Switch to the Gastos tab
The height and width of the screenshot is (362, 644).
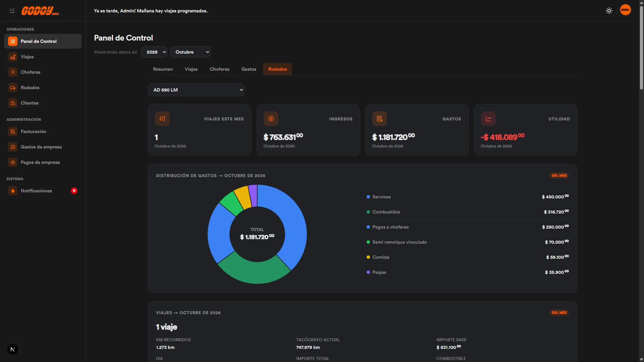coord(249,69)
